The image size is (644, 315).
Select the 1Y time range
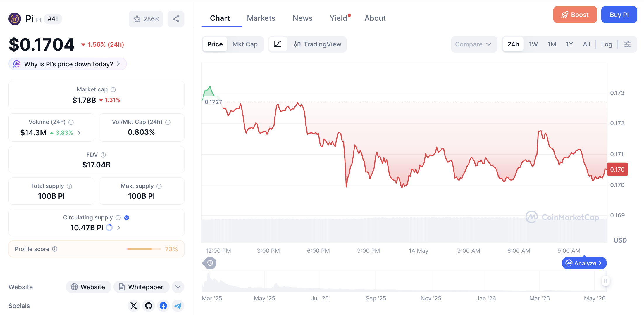569,44
